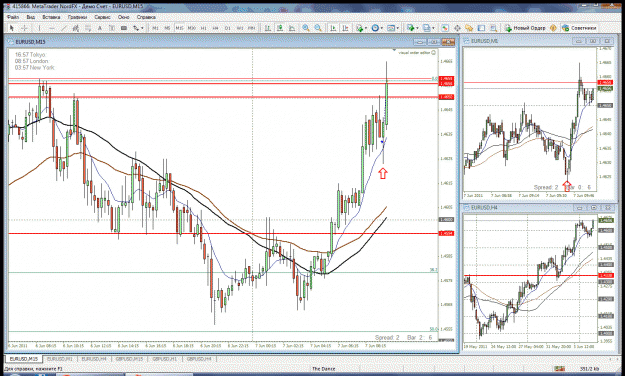Open the Сервис menu

(x=102, y=17)
